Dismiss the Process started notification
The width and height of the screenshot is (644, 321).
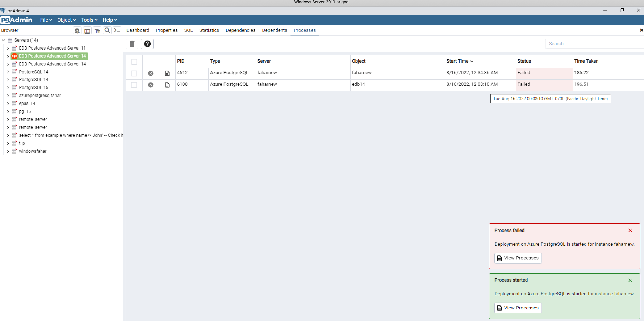[630, 280]
